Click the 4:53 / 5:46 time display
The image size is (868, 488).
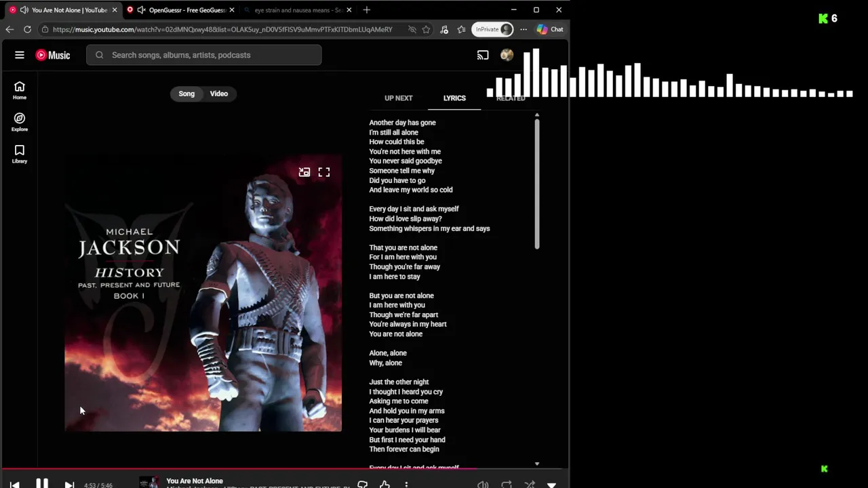(98, 485)
